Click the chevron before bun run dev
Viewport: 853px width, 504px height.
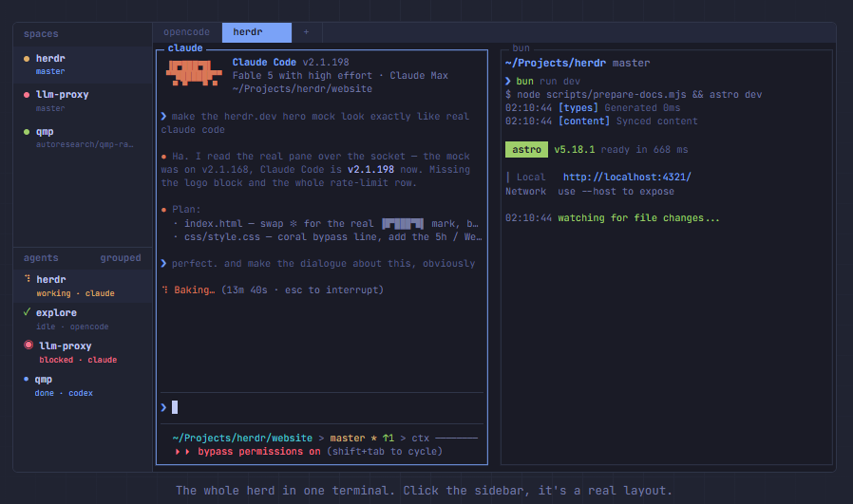click(x=508, y=81)
